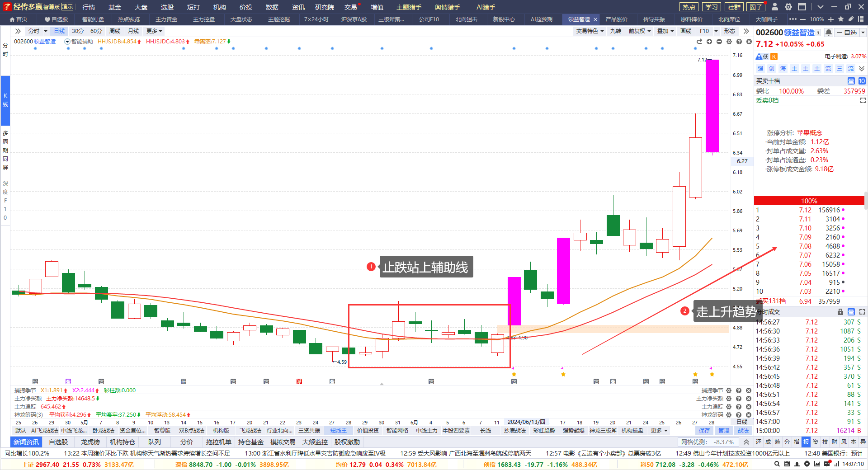Open the user account profile icon

coord(775,7)
